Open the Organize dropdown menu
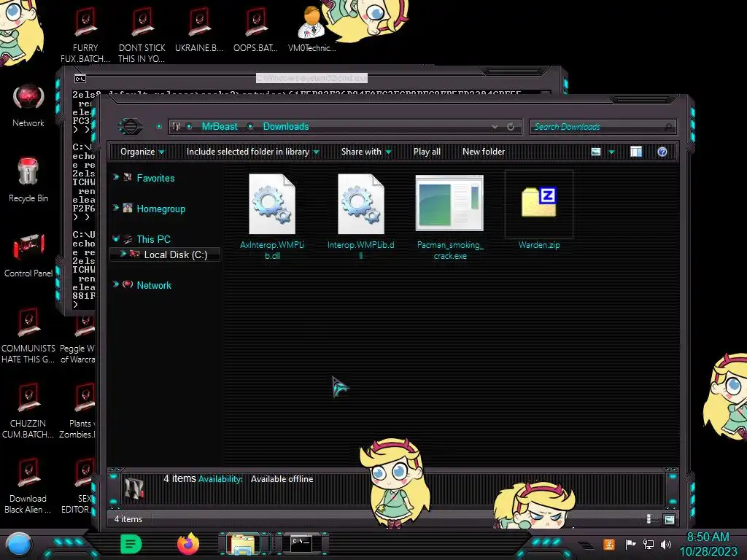The width and height of the screenshot is (747, 560). tap(142, 152)
